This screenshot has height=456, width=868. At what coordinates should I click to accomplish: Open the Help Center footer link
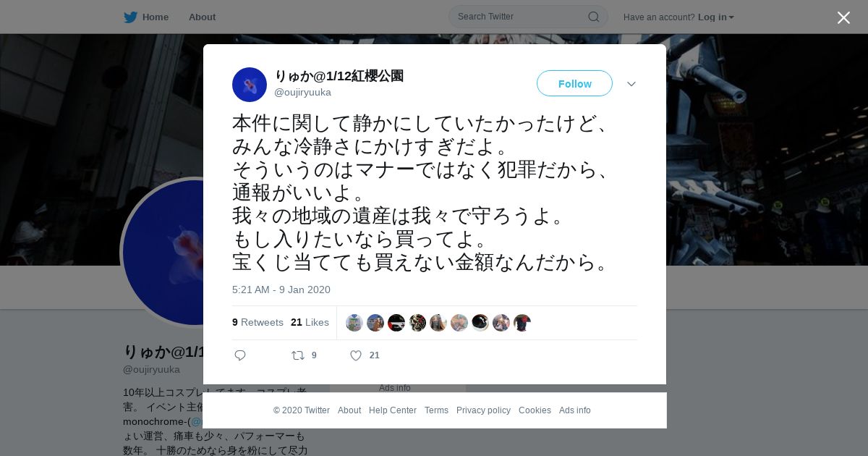[393, 410]
